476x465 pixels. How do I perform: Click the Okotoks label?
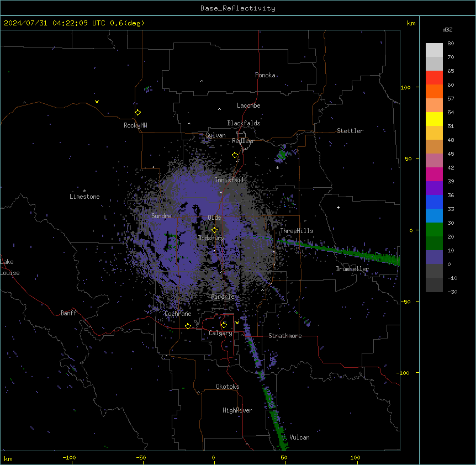click(228, 387)
